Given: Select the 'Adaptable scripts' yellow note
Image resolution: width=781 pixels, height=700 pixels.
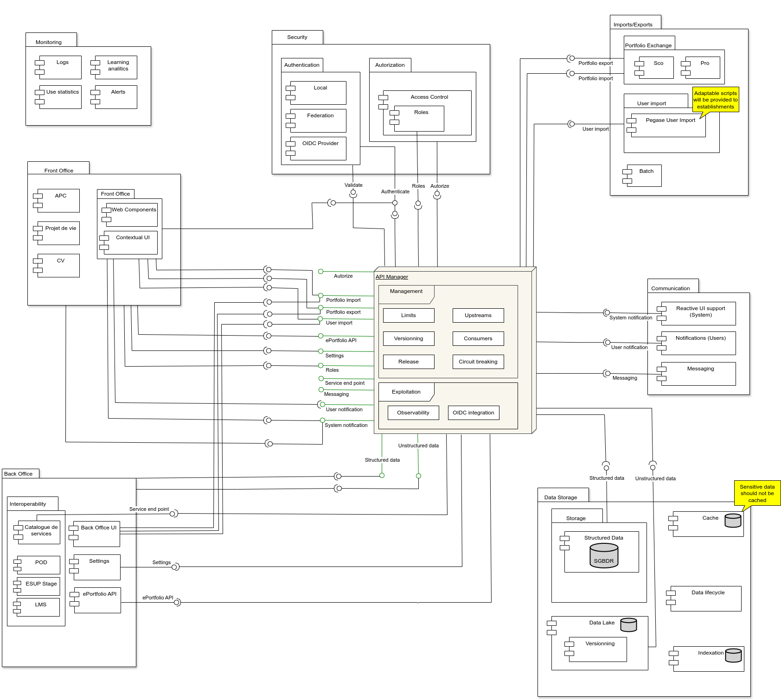Looking at the screenshot, I should point(716,100).
